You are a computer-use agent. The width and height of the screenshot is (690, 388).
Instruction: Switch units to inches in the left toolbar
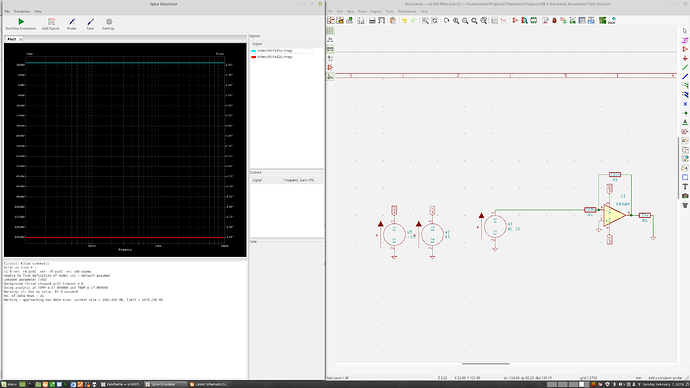click(330, 40)
